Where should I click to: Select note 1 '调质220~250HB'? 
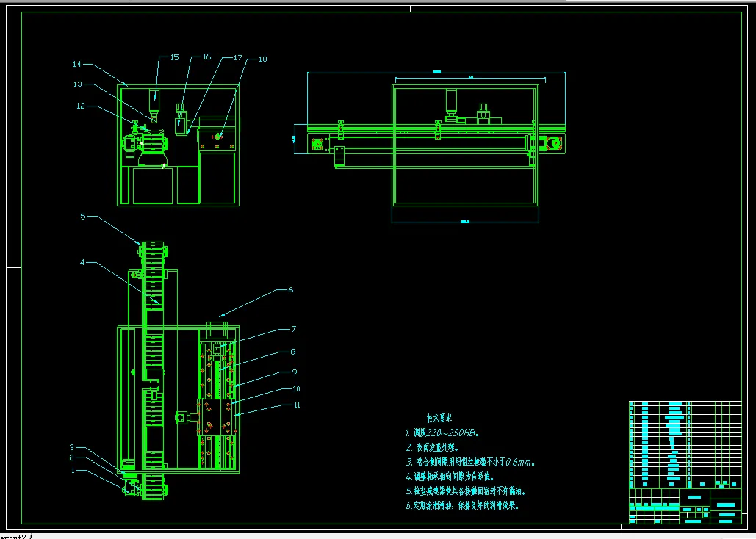(x=442, y=433)
